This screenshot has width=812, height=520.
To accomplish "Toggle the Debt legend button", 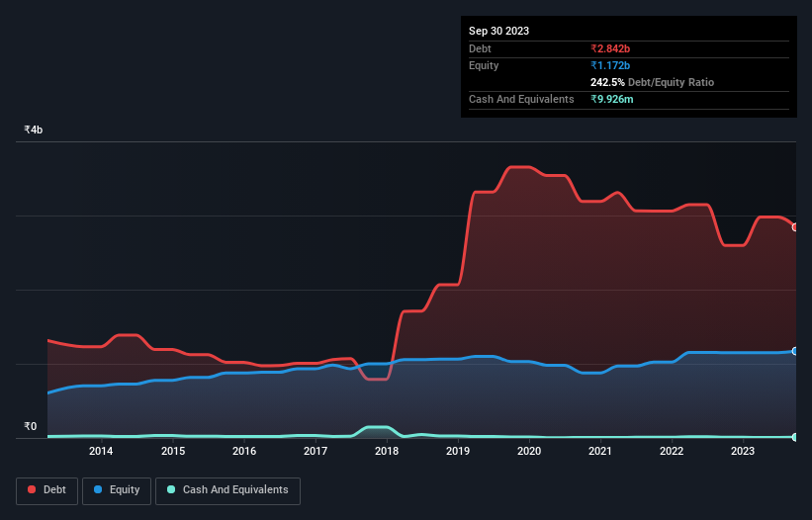I will (x=47, y=490).
